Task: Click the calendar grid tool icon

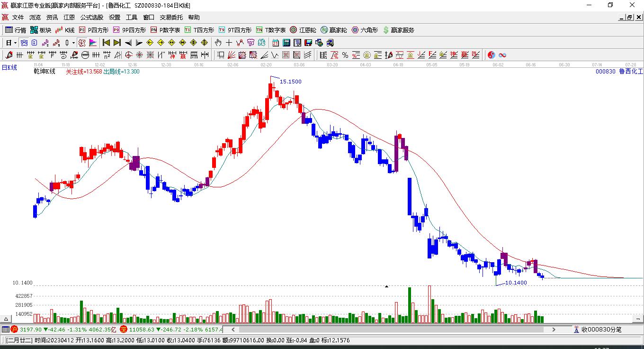Action: pyautogui.click(x=286, y=55)
